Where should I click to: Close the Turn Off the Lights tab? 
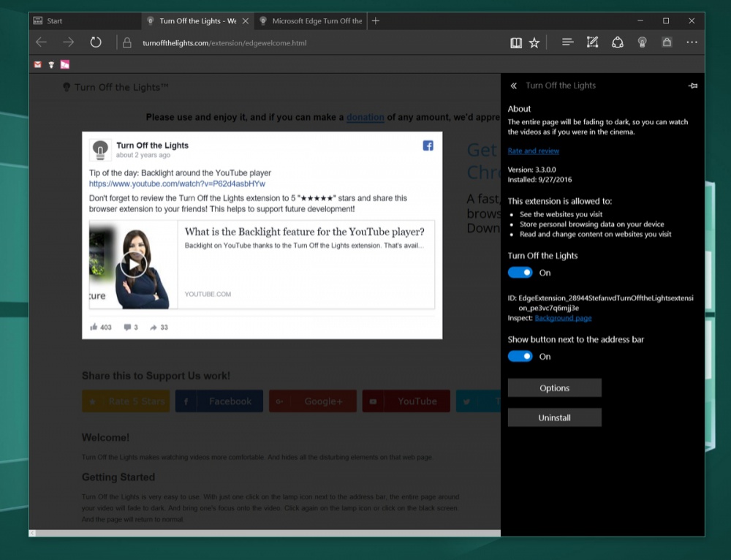pos(245,21)
